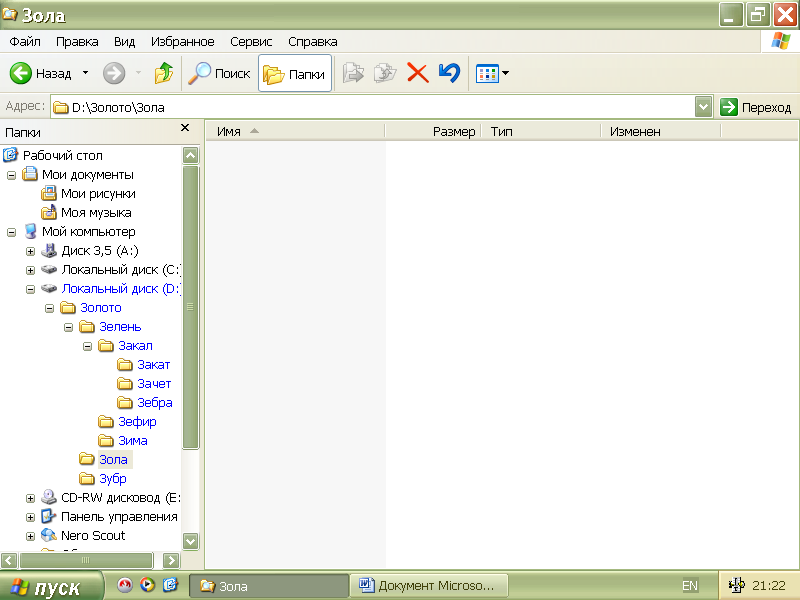This screenshot has width=800, height=600.
Task: Select Моя музыка folder
Action: [x=96, y=213]
